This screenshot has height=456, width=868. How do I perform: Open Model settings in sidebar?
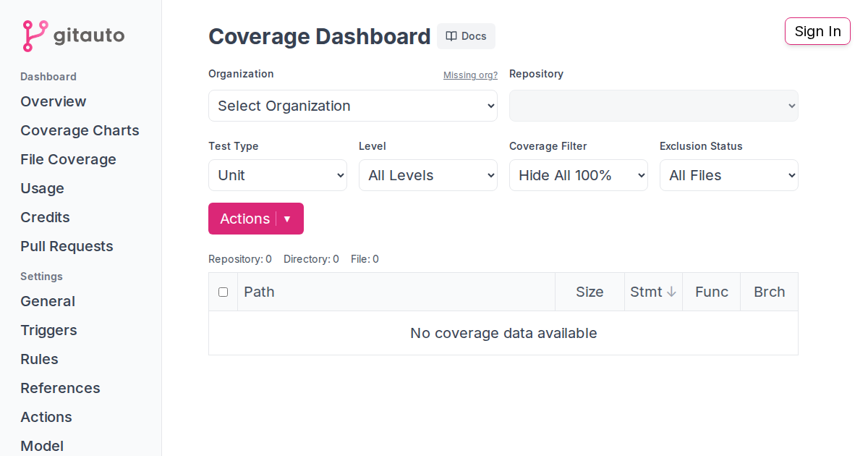[42, 446]
